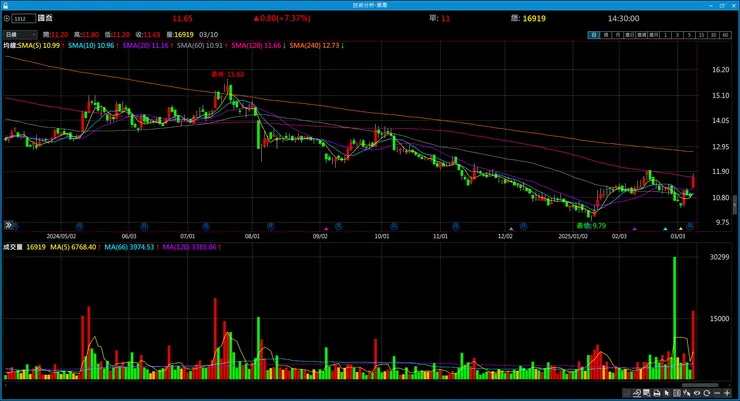Image resolution: width=740 pixels, height=401 pixels.
Task: Click the magenta triangle marker near 09/02
Action: [x=326, y=229]
